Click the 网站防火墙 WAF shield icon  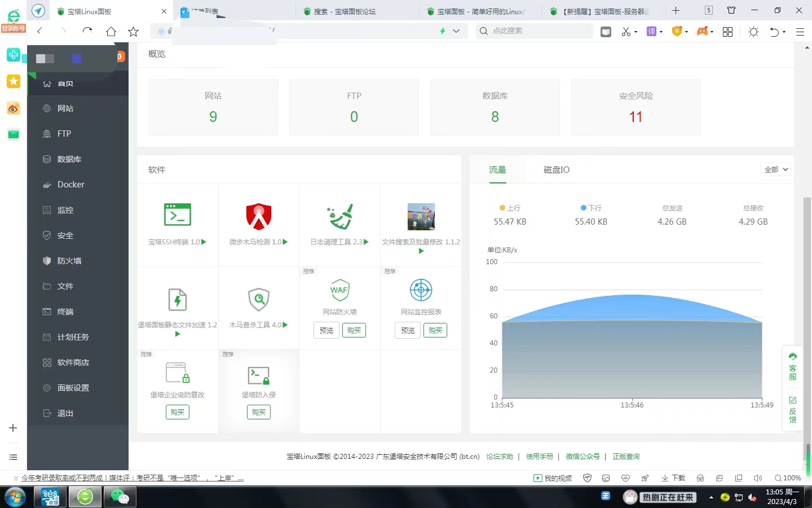click(x=340, y=290)
